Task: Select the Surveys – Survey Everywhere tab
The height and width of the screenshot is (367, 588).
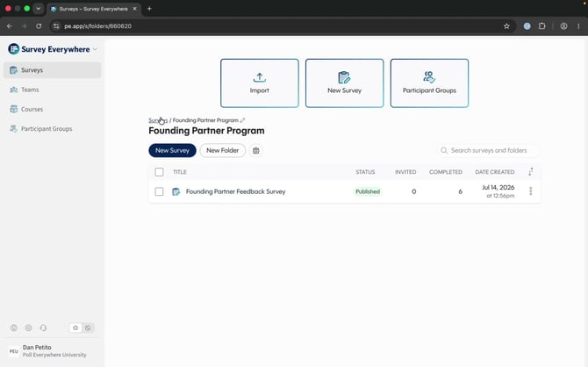Action: pyautogui.click(x=94, y=9)
